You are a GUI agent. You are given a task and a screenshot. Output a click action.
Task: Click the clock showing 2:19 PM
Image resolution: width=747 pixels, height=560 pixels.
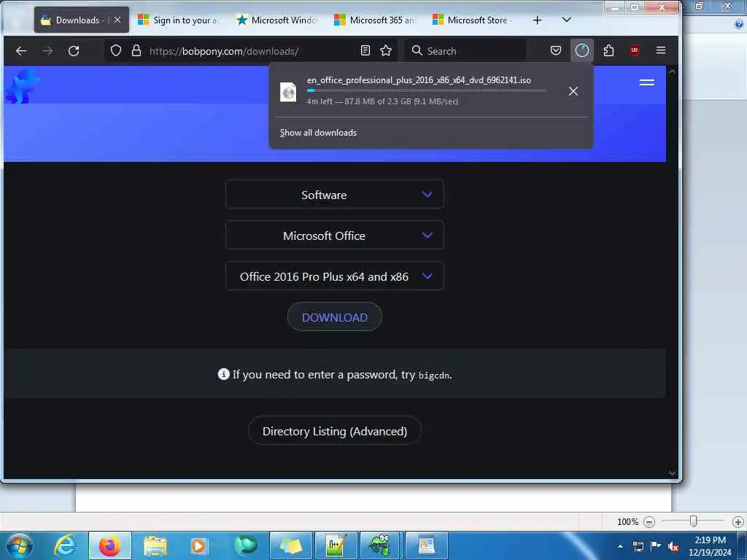pos(710,540)
